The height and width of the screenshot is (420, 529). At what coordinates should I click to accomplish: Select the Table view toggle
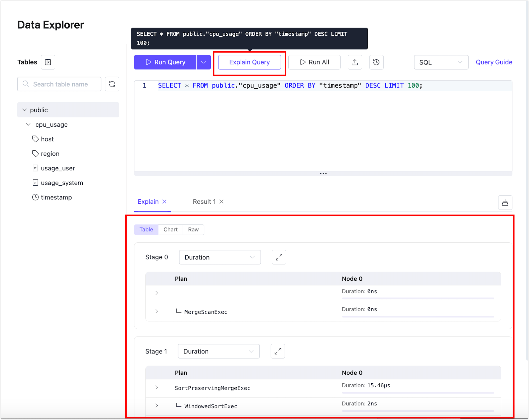pos(146,230)
